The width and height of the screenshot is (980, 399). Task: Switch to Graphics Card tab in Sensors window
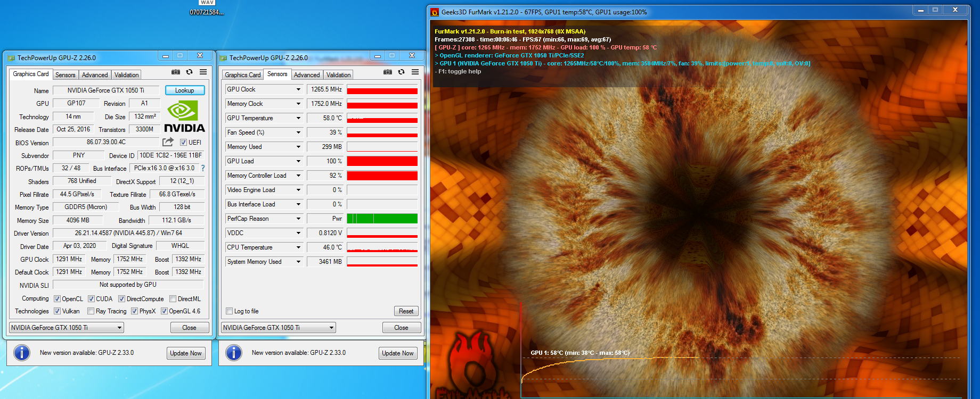[243, 75]
